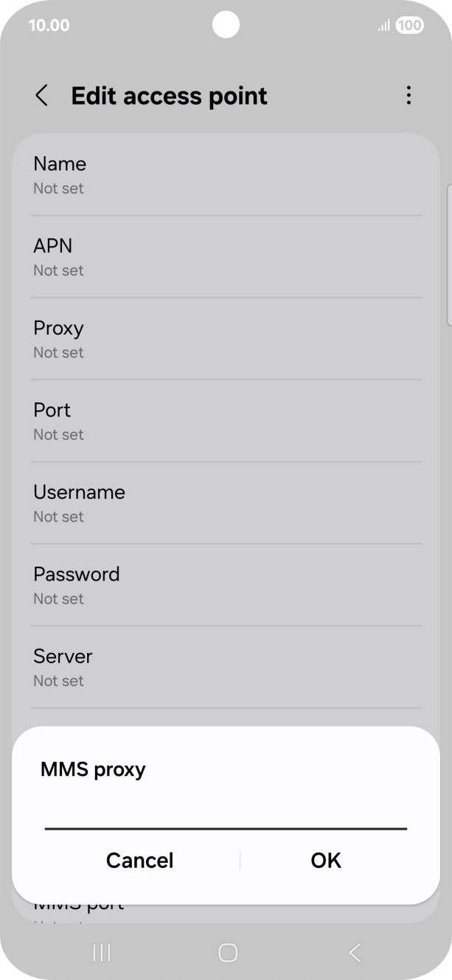Tap the MMS proxy text input line
The height and width of the screenshot is (980, 452).
click(x=226, y=825)
